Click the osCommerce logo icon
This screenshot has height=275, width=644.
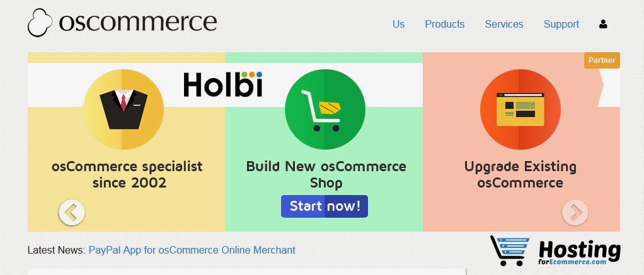[41, 23]
